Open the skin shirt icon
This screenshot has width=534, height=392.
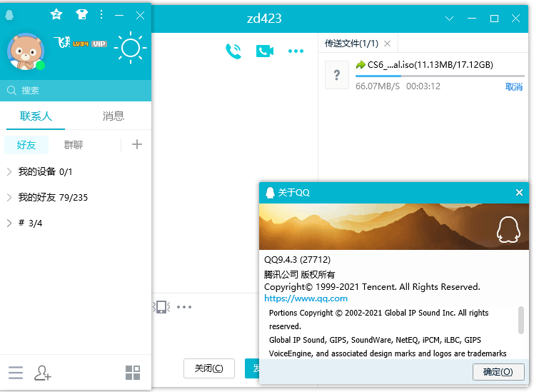point(81,14)
